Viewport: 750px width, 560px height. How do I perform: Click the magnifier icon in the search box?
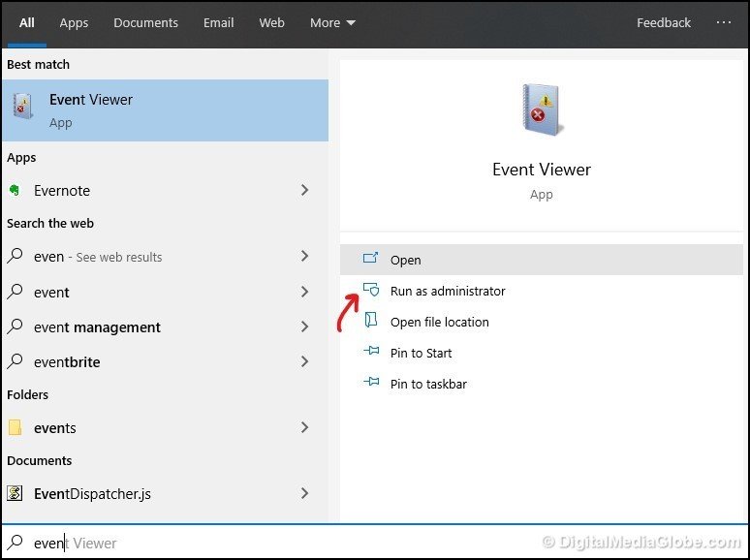pos(15,543)
